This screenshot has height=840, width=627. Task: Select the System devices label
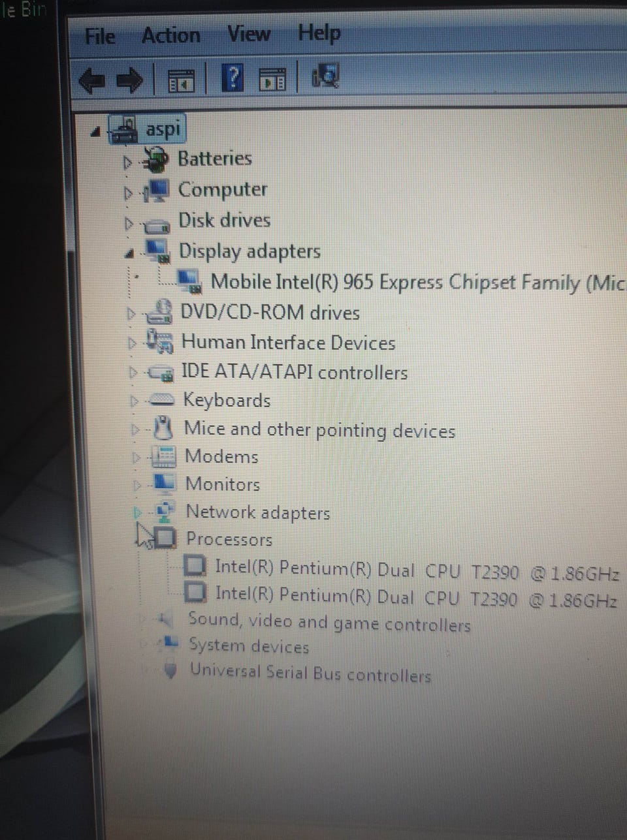click(x=249, y=646)
